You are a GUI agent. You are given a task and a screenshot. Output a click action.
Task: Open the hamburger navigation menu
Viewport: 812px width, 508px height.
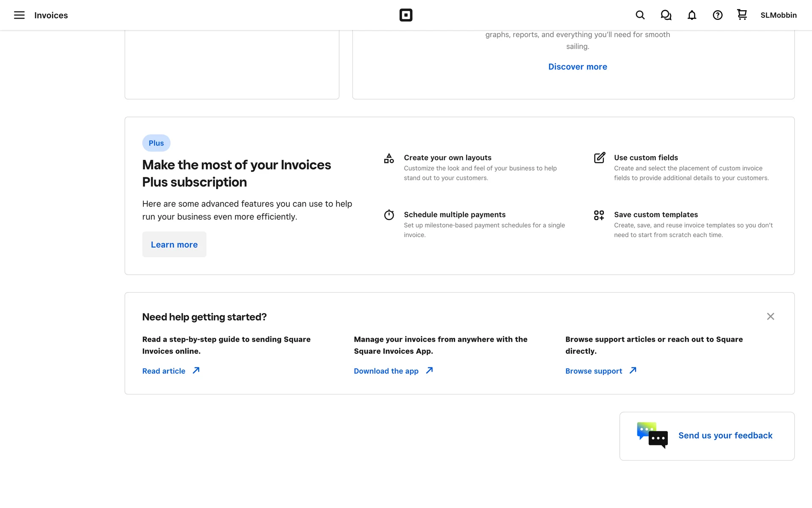pyautogui.click(x=19, y=15)
